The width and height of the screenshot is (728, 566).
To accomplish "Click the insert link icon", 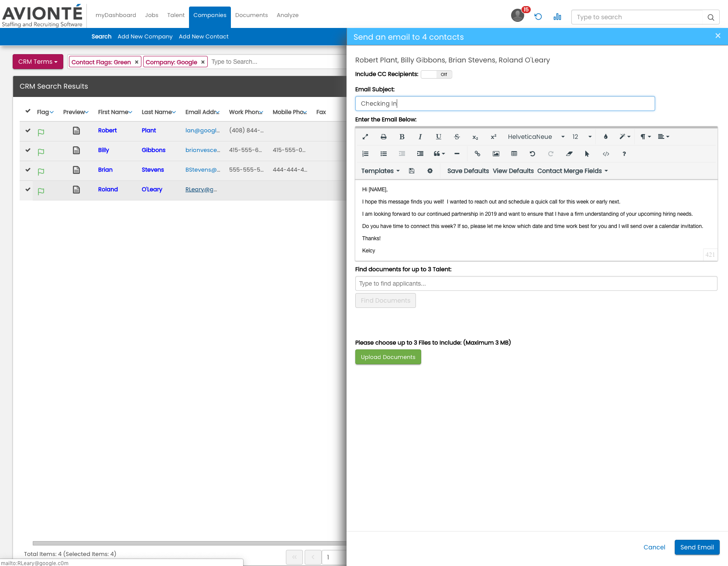I will point(477,154).
